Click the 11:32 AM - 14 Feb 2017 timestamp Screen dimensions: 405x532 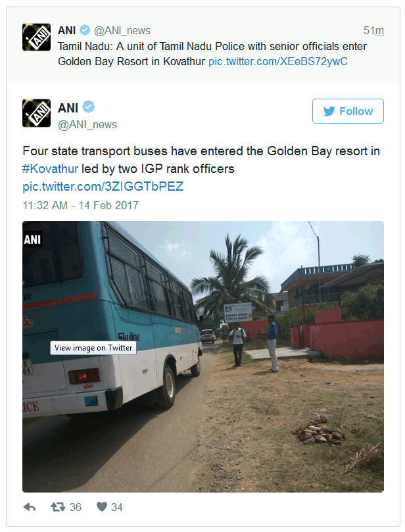tap(81, 205)
